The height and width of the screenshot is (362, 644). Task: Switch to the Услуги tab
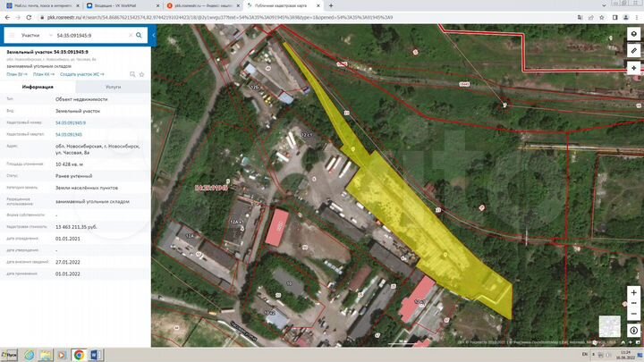114,87
